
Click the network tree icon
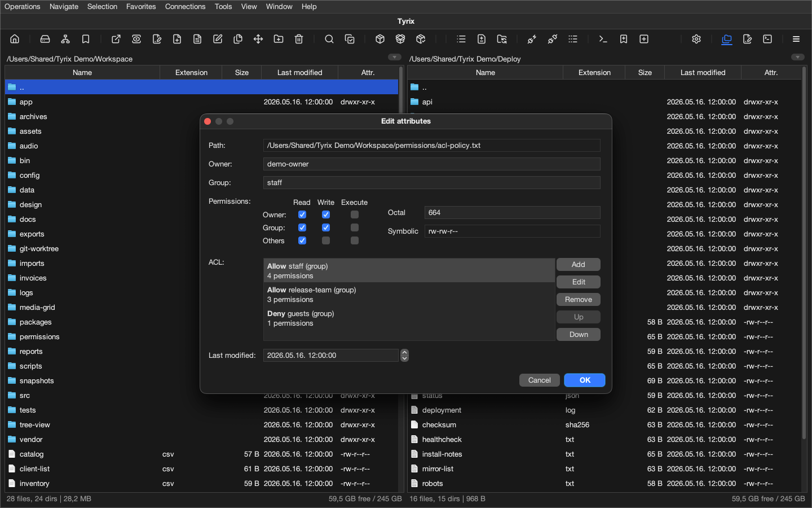pos(65,39)
